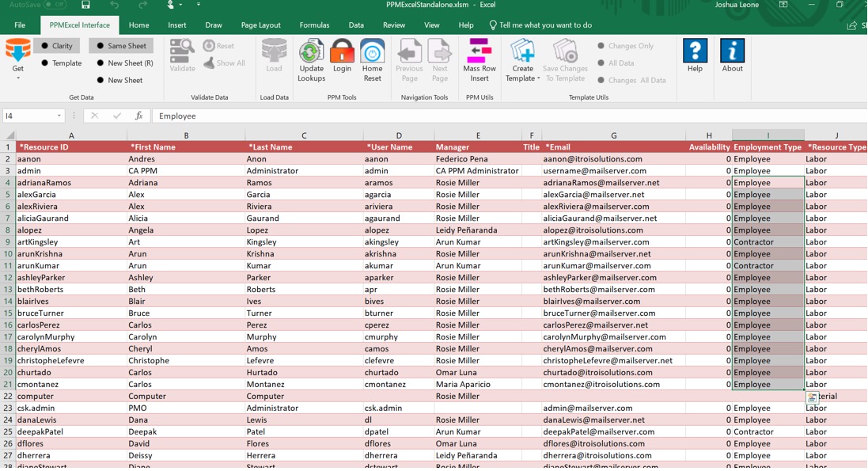Click the Get data icon

17,51
